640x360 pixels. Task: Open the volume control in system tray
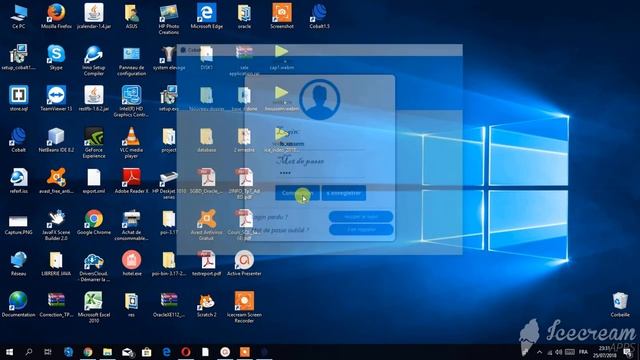(x=559, y=352)
